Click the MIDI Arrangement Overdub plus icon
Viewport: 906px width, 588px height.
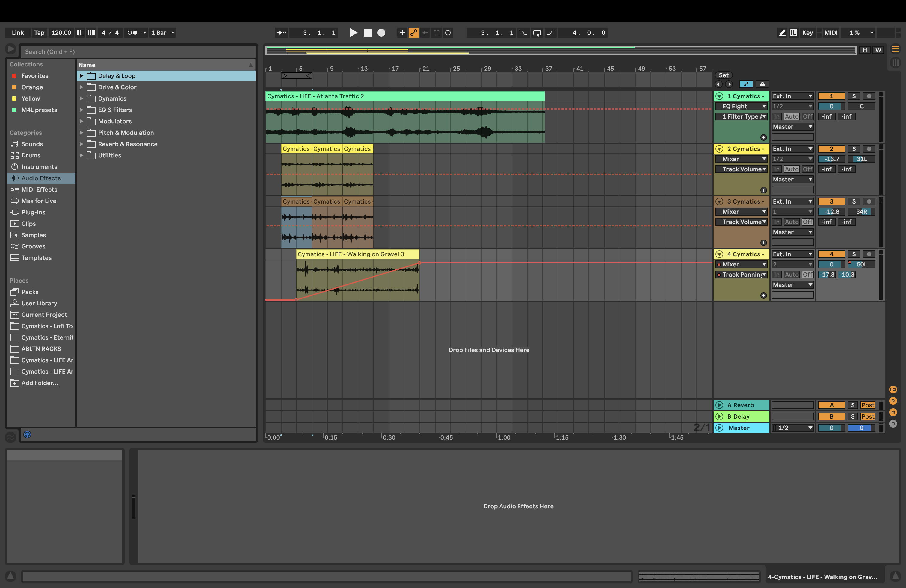[402, 33]
